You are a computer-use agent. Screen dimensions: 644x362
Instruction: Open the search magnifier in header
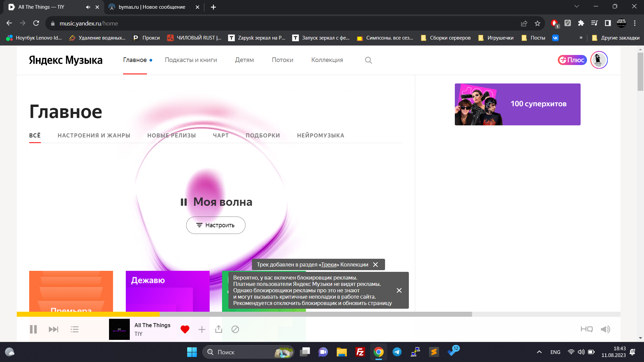[x=368, y=60]
